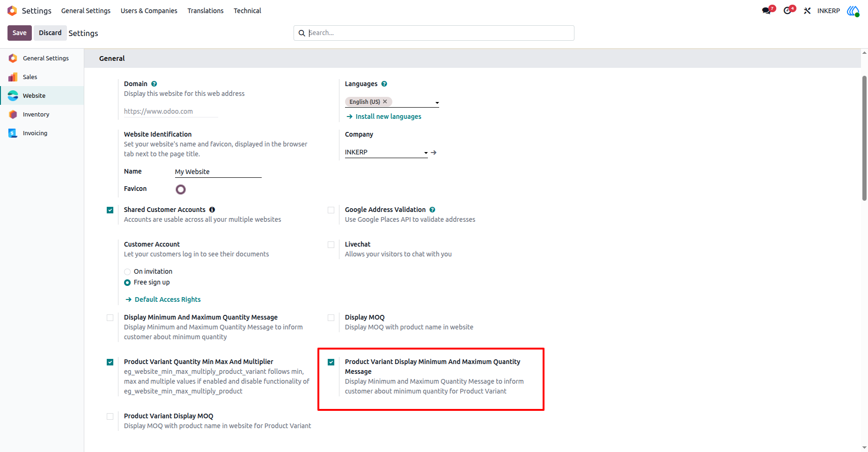
Task: Disable Shared Customer Accounts checkbox
Action: pos(110,210)
